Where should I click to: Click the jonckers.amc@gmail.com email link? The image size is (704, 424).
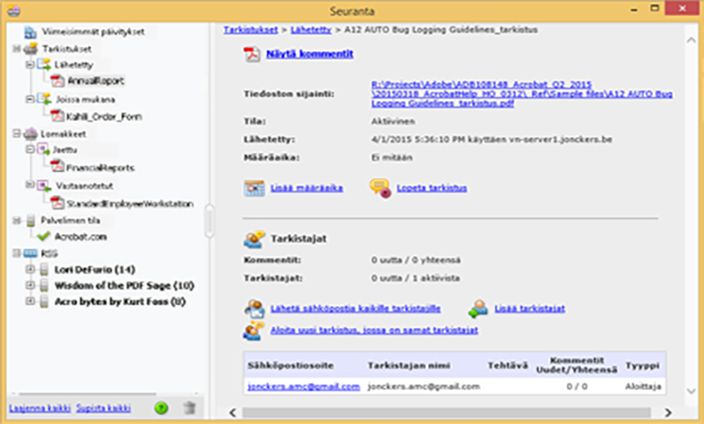(x=304, y=386)
